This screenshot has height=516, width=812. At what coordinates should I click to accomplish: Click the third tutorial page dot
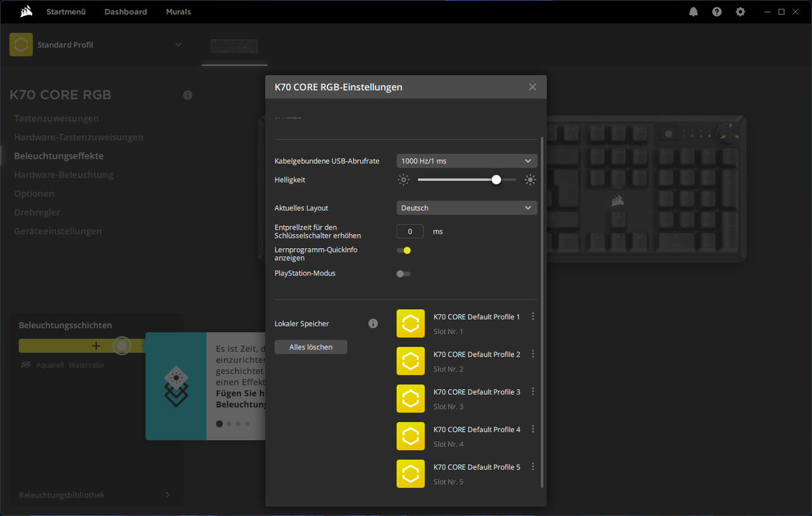pos(238,423)
